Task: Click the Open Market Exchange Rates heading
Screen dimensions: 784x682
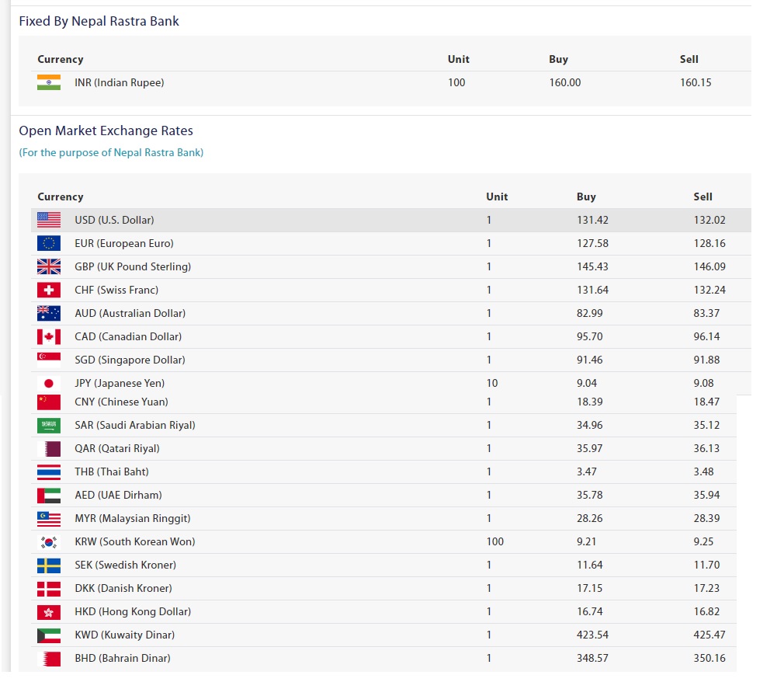Action: 106,130
